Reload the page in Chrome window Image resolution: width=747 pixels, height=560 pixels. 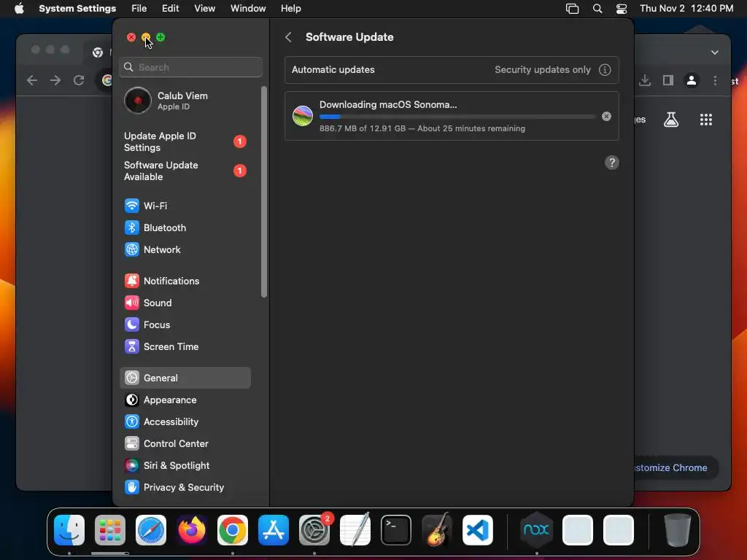[79, 80]
